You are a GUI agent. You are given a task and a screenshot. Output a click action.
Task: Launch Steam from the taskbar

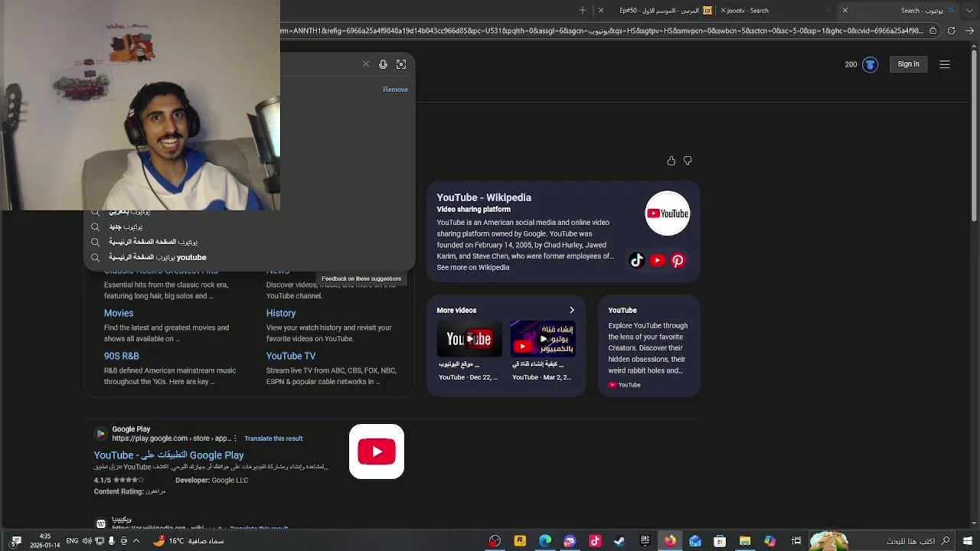click(619, 541)
